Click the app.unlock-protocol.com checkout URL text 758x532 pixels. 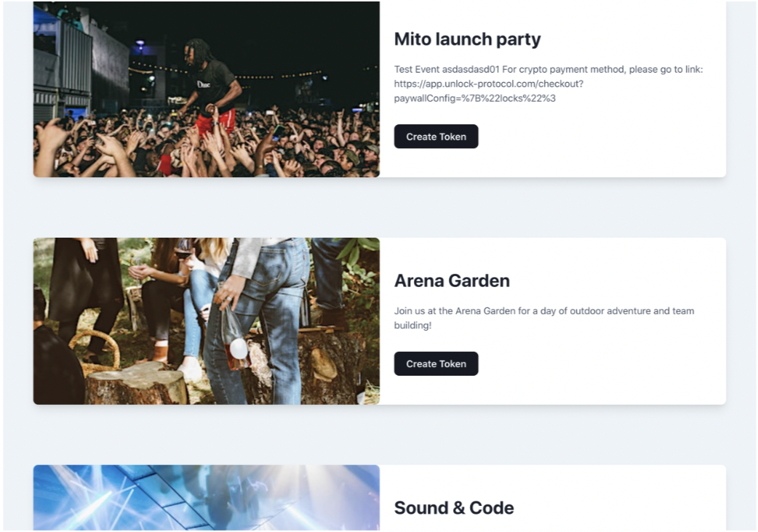pyautogui.click(x=489, y=84)
